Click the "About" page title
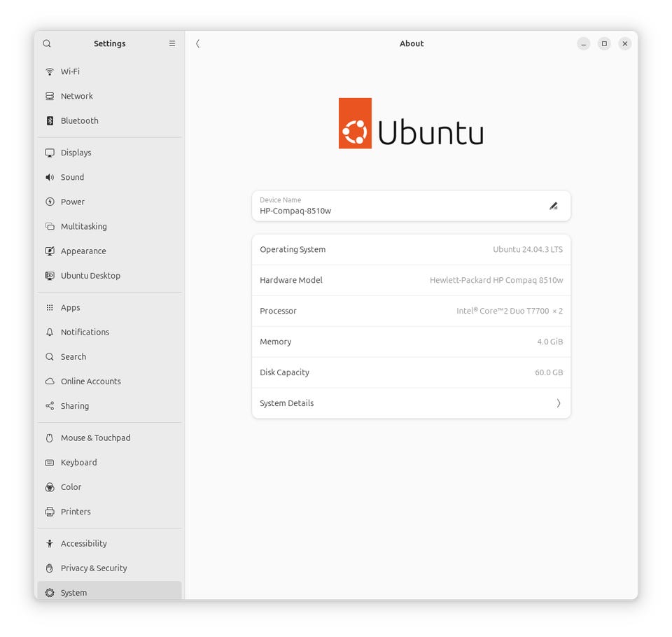This screenshot has height=637, width=672. tap(412, 43)
